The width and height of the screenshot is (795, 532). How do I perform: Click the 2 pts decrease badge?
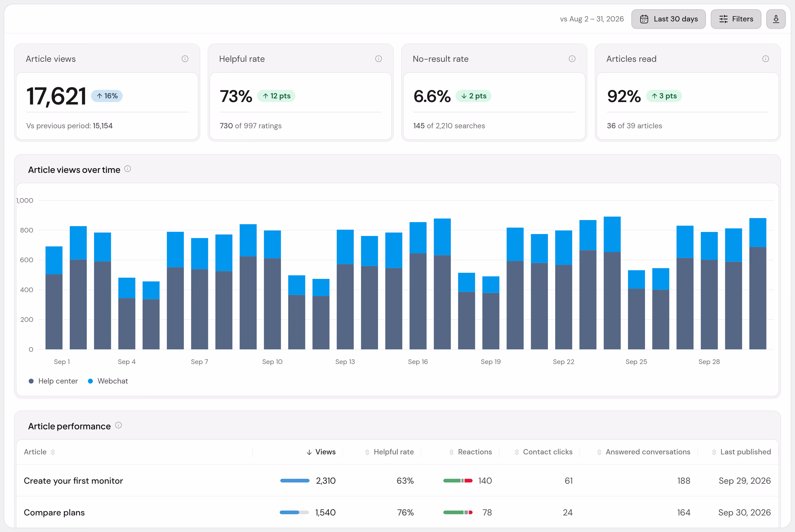coord(473,96)
